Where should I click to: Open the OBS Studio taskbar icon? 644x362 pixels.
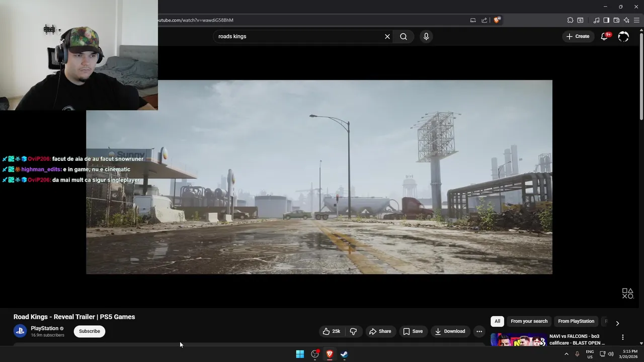pos(315,354)
